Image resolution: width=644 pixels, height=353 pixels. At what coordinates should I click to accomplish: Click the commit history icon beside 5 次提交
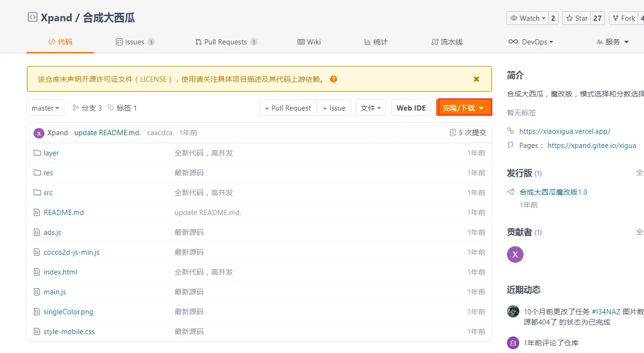(x=453, y=133)
